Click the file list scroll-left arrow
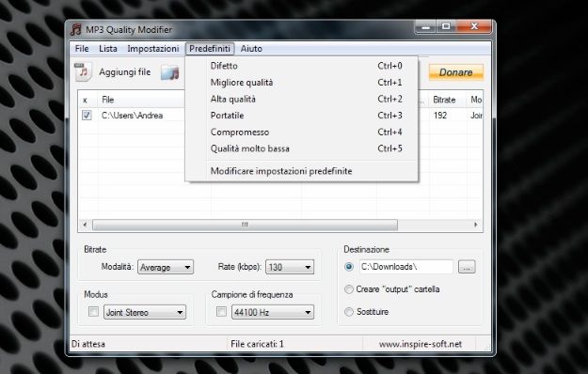Image resolution: width=588 pixels, height=374 pixels. coord(85,225)
